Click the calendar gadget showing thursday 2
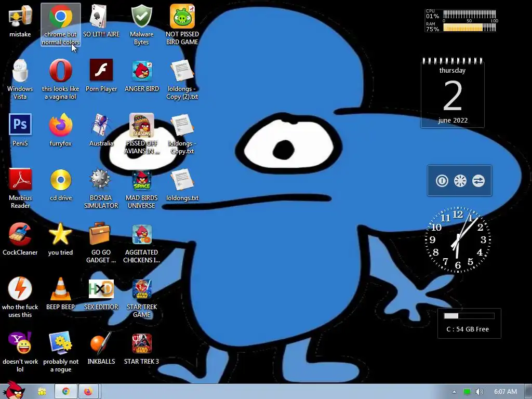 tap(453, 93)
